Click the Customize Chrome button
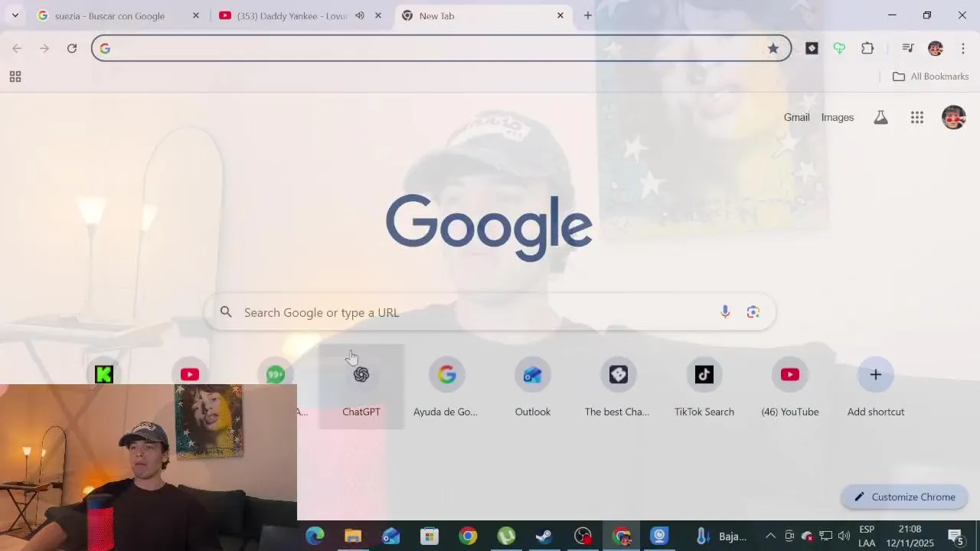Image resolution: width=980 pixels, height=551 pixels. pyautogui.click(x=904, y=497)
